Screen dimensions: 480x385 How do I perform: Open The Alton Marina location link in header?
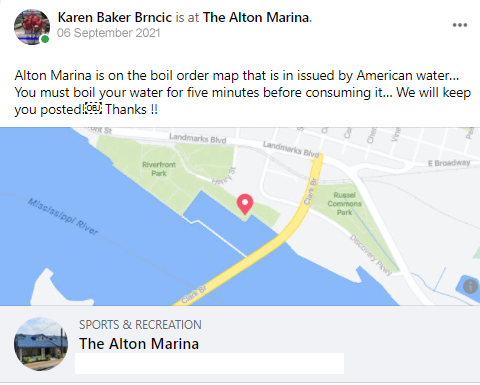tap(256, 17)
